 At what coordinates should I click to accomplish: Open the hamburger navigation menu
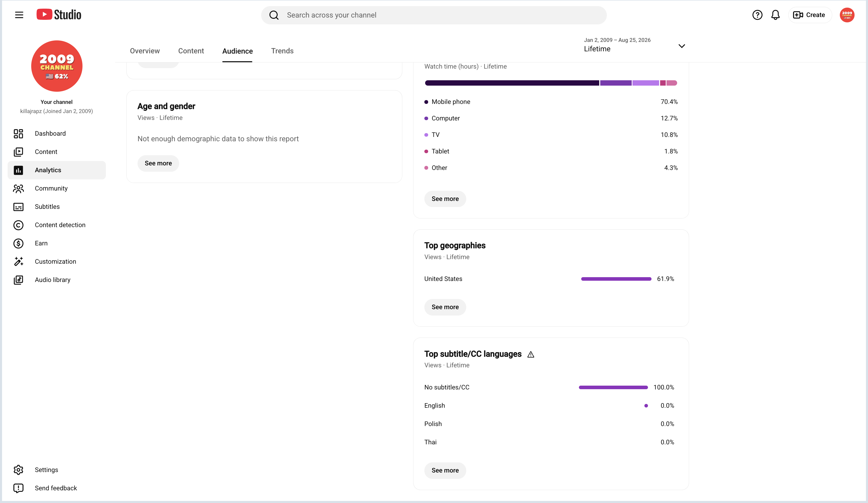point(19,15)
